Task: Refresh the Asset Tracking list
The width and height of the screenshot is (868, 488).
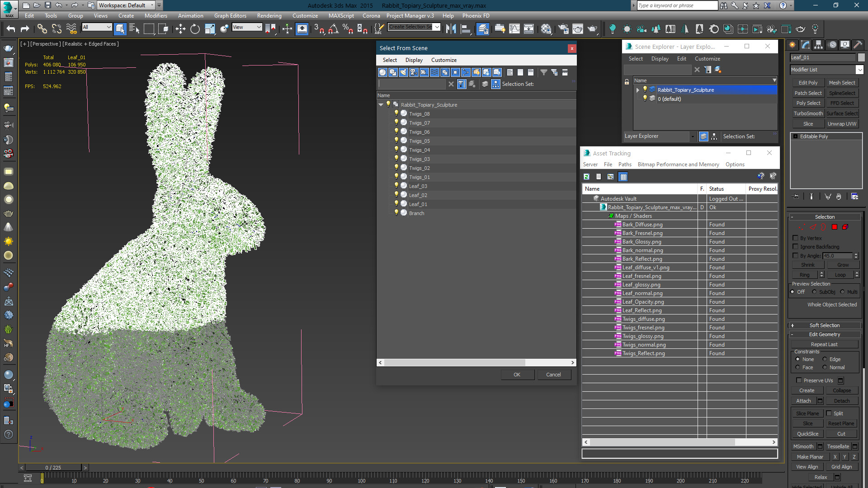Action: (586, 177)
